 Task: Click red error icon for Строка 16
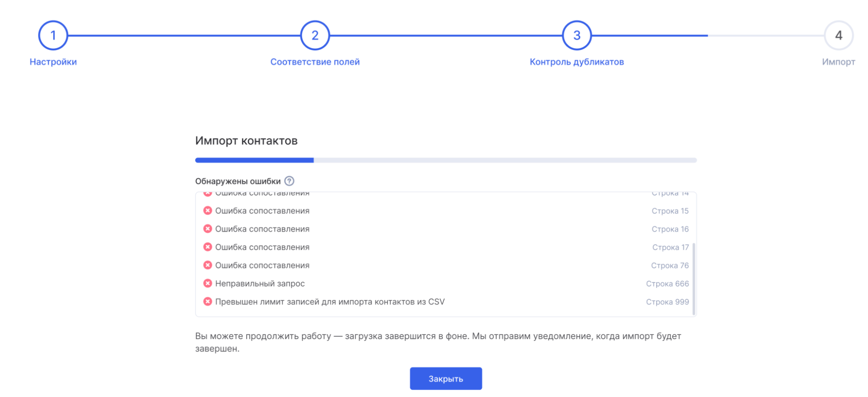click(x=208, y=229)
